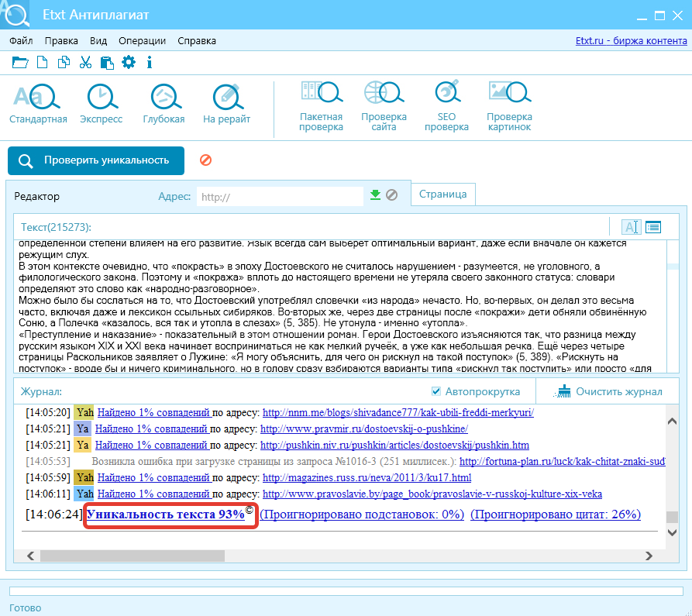Open SEO проверка tool

(446, 106)
